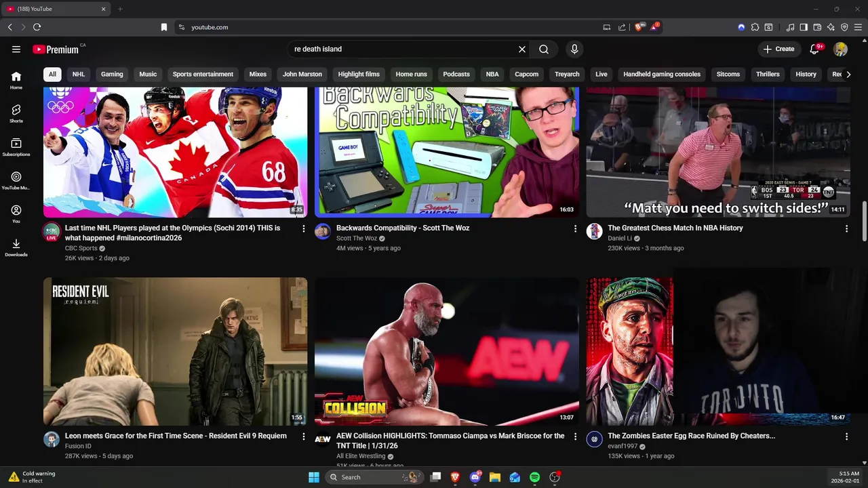868x488 pixels.
Task: Open File Explorer from the taskbar
Action: click(495, 477)
